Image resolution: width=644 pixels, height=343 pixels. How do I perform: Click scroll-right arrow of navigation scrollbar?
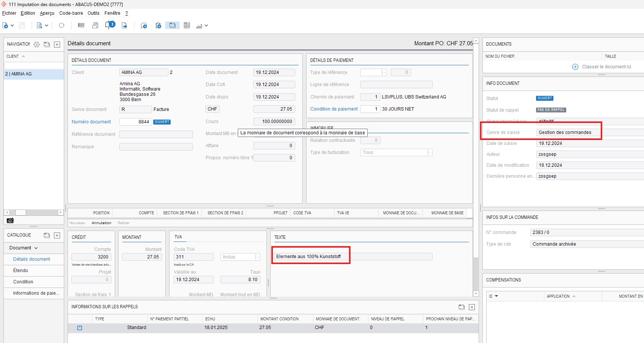tap(60, 212)
